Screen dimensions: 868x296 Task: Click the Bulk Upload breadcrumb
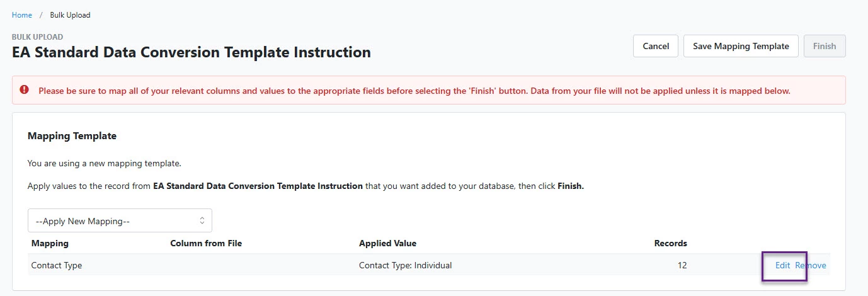pyautogui.click(x=70, y=15)
